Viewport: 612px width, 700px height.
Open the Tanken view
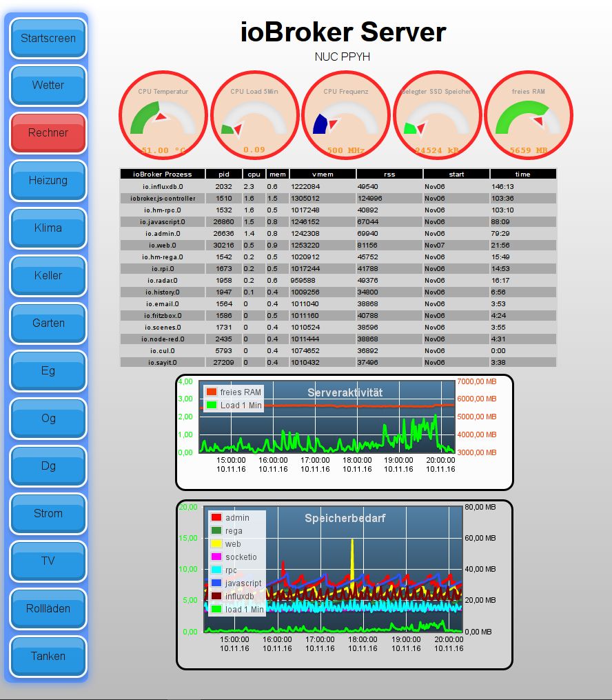point(48,657)
